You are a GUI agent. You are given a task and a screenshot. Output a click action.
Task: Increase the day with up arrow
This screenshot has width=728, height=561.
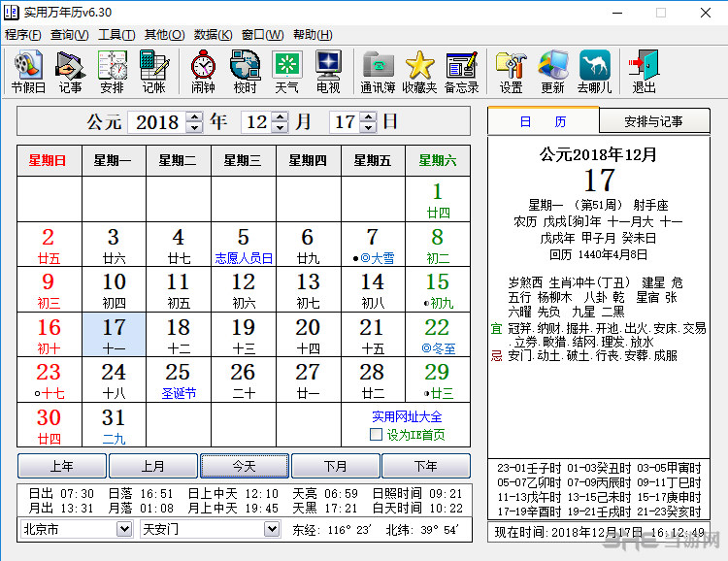pos(369,116)
